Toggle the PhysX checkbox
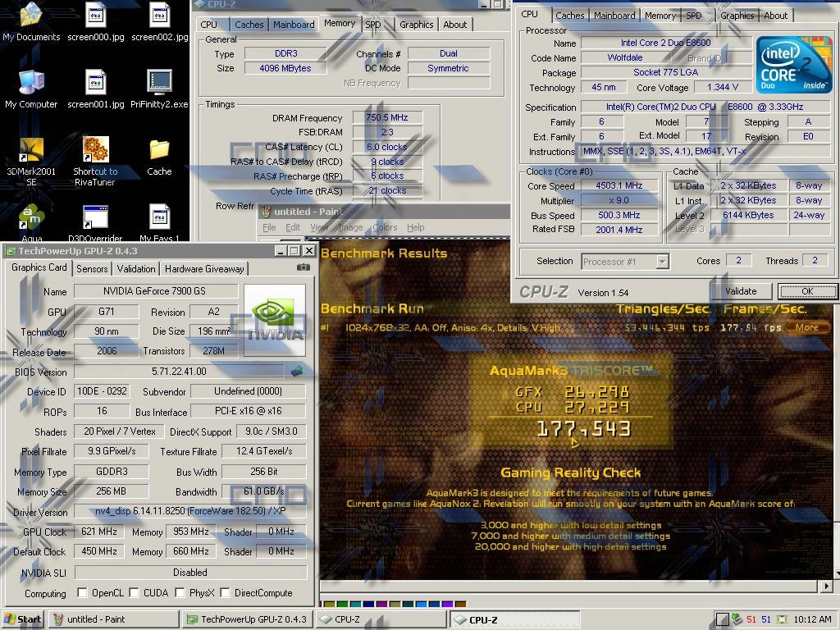840x630 pixels. tap(180, 592)
